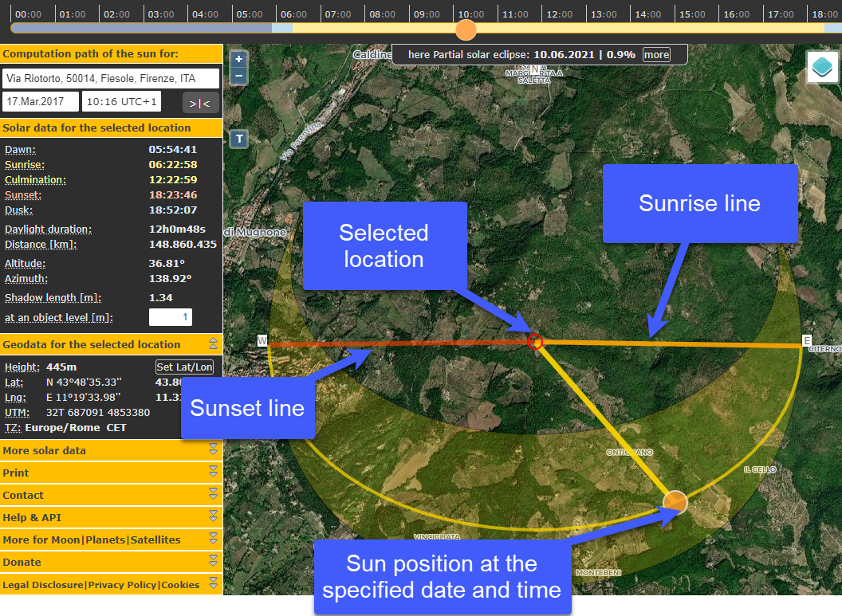Toggle the T overlay control on the map
Screen dimensions: 842x616
click(238, 139)
